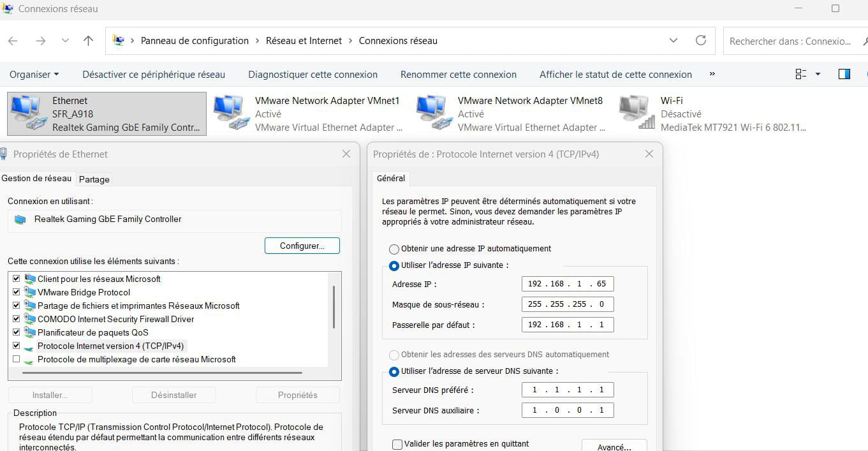Screen dimensions: 868x451
Task: Click the Configurer... button
Action: (x=302, y=246)
